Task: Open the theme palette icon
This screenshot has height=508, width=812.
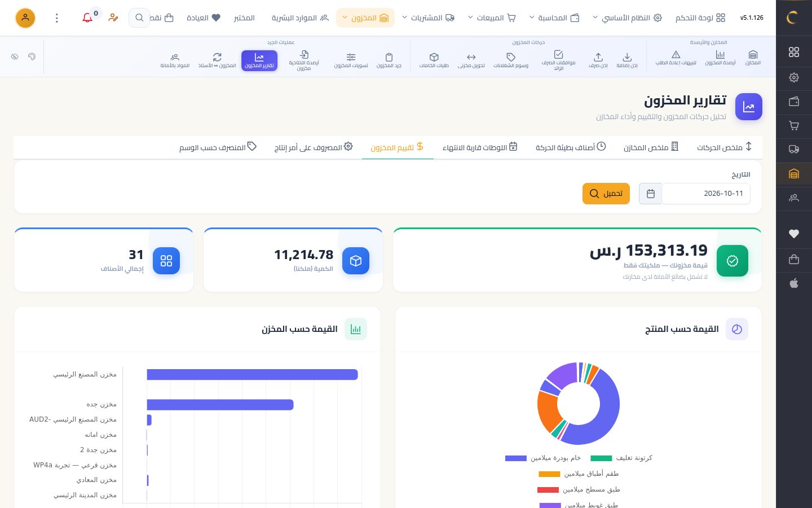Action: pos(32,56)
